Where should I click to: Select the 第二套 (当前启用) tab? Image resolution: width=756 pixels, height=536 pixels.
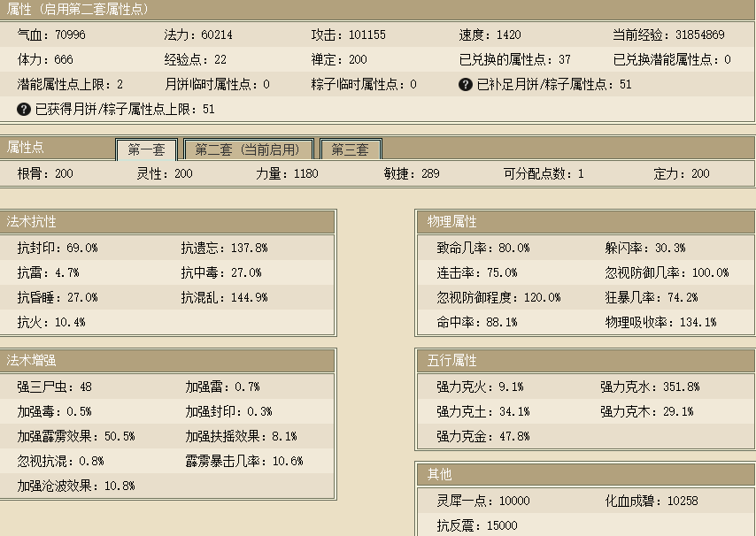248,149
